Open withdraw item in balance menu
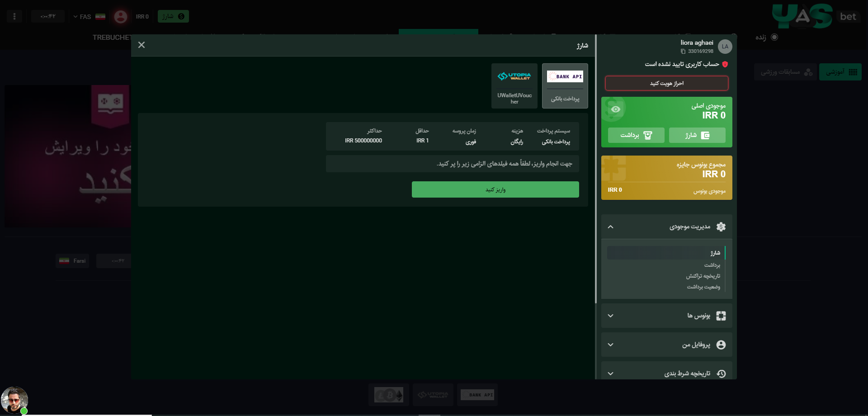 712,265
